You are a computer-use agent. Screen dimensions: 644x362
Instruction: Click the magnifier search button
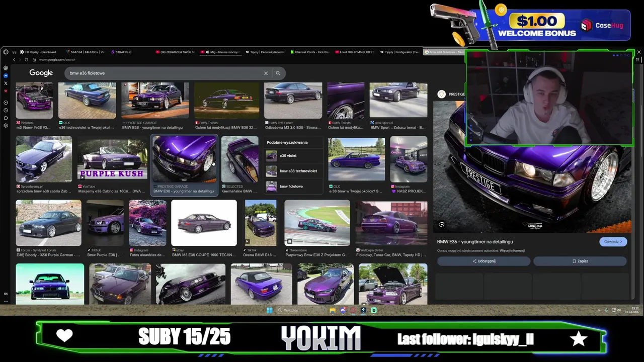click(x=278, y=73)
